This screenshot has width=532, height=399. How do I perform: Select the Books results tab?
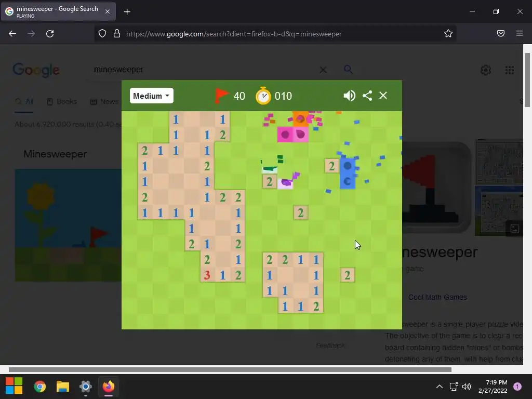62,101
